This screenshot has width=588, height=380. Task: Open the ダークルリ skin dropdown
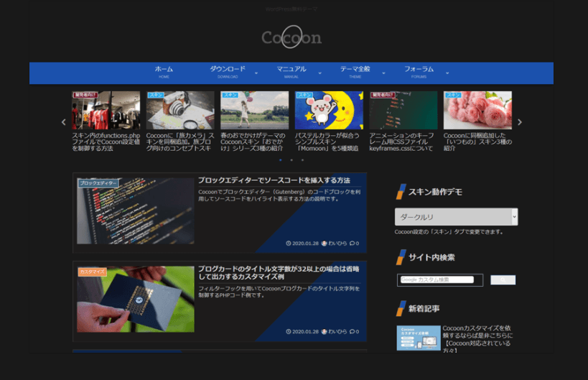coord(456,216)
